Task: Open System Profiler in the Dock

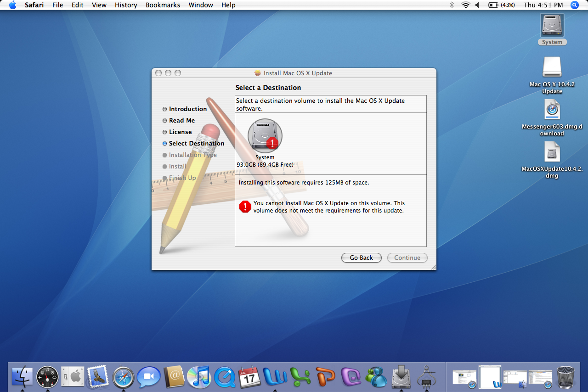Action: (426, 377)
